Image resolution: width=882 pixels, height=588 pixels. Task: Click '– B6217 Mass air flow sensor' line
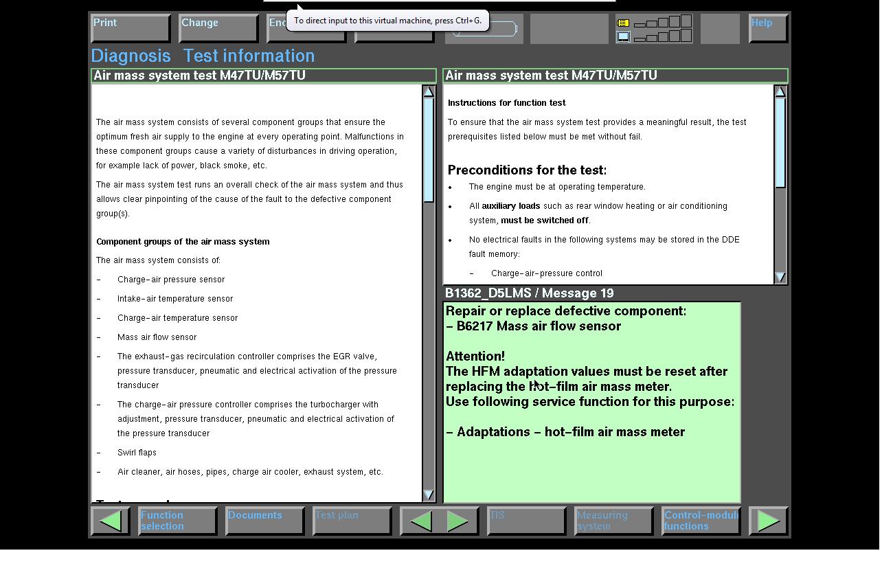(x=534, y=326)
